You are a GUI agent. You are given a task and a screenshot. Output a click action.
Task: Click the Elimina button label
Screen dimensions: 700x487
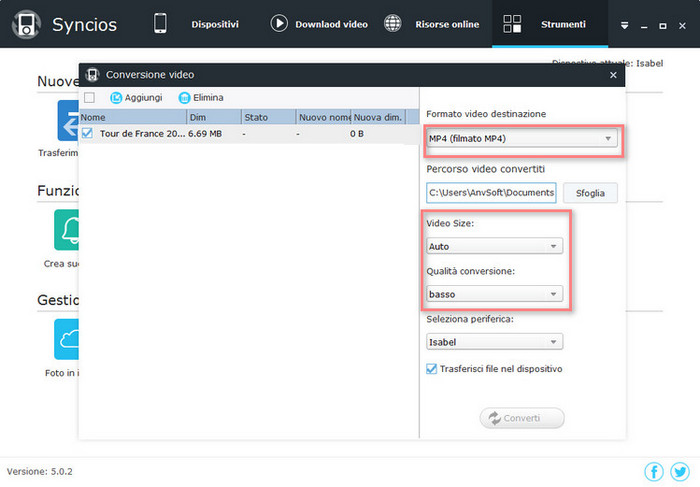point(208,97)
